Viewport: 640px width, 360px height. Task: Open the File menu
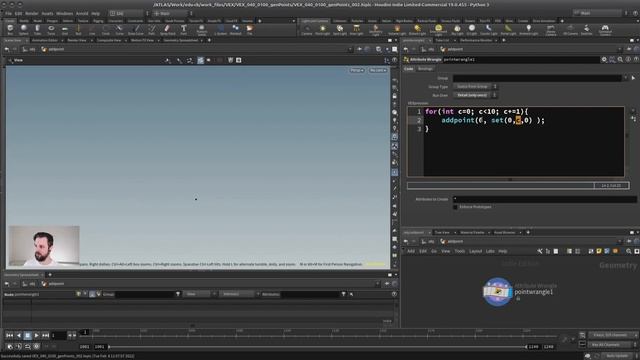pyautogui.click(x=9, y=13)
